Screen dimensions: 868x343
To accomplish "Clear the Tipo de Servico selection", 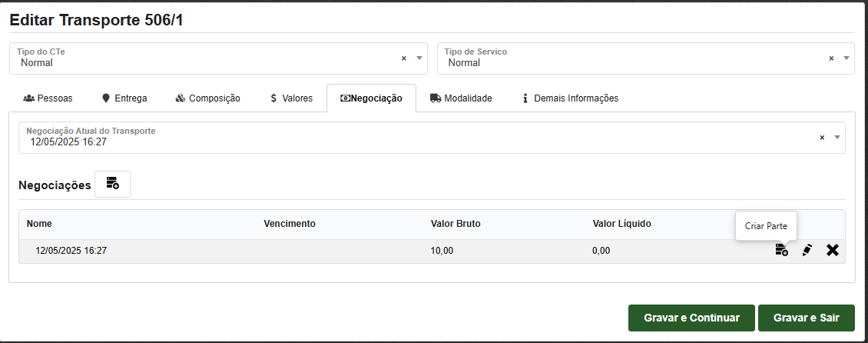I will pyautogui.click(x=831, y=58).
